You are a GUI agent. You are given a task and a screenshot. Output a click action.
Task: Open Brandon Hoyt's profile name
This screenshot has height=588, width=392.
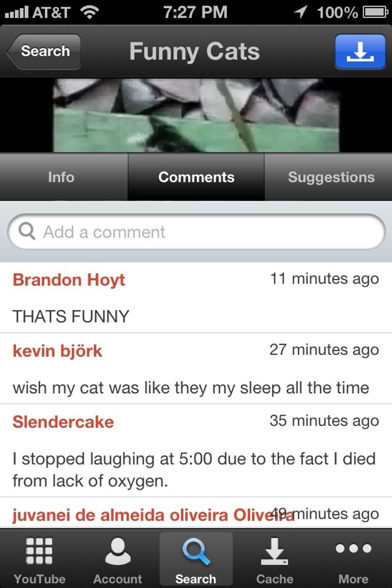pyautogui.click(x=69, y=280)
